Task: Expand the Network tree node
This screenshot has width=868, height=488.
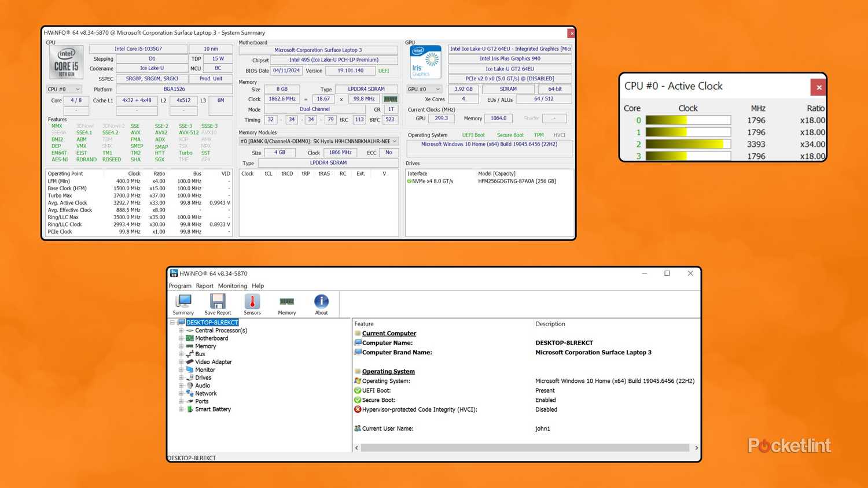Action: (181, 393)
